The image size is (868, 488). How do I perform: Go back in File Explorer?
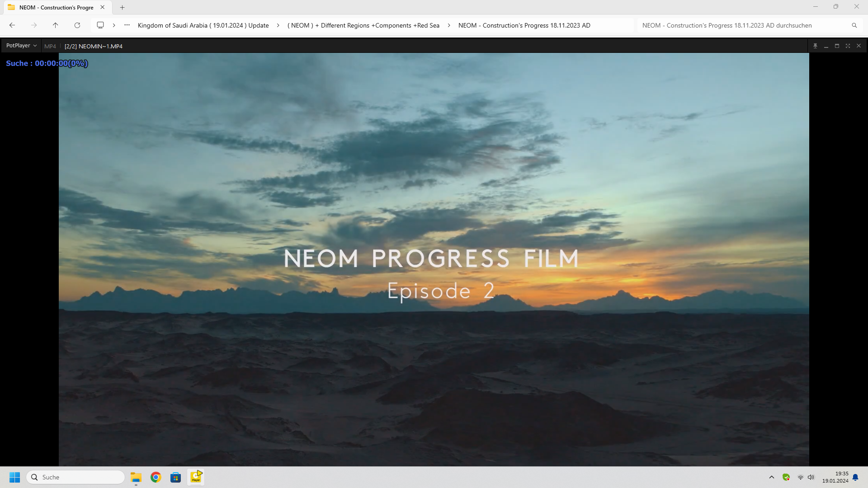(x=12, y=25)
